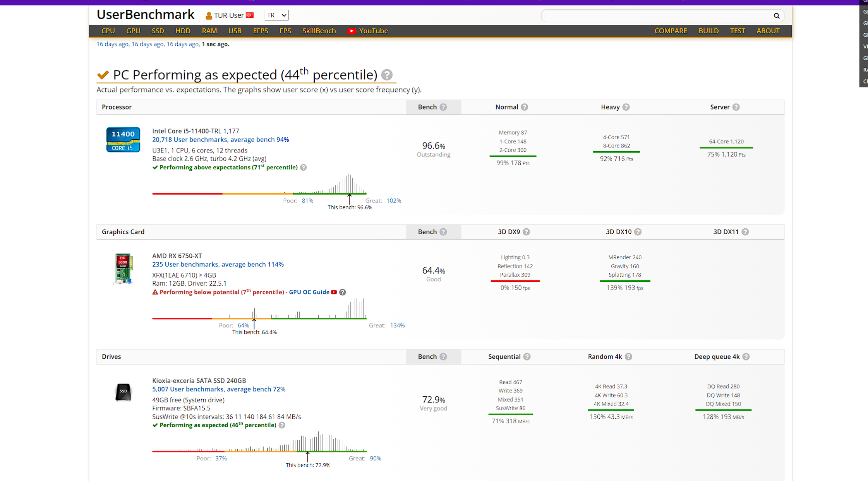
Task: Open 235 User benchmarks GPU link
Action: [x=218, y=265]
